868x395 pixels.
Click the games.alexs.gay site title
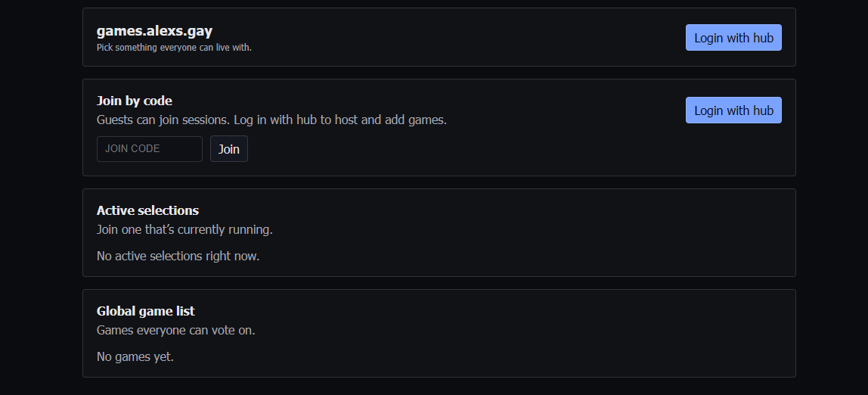(x=154, y=31)
